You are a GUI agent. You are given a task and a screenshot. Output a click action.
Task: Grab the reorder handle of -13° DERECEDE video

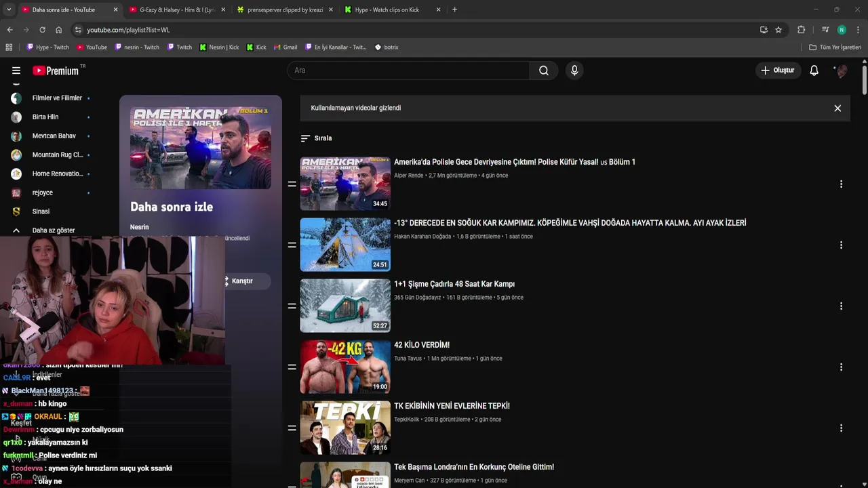(292, 245)
